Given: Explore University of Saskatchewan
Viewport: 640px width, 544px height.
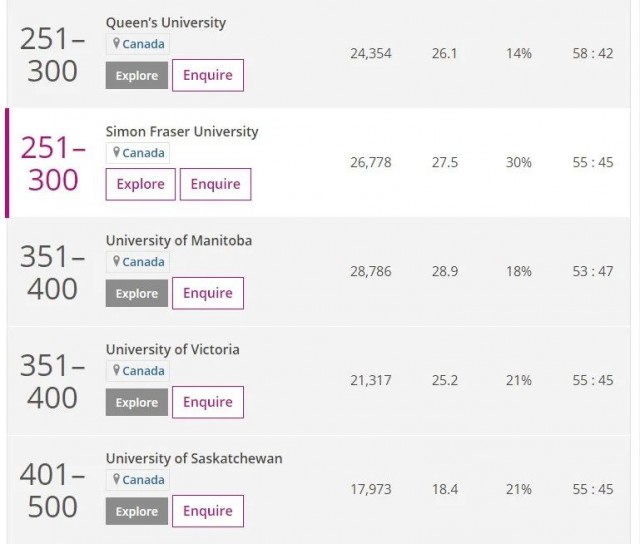Looking at the screenshot, I should click(x=137, y=511).
